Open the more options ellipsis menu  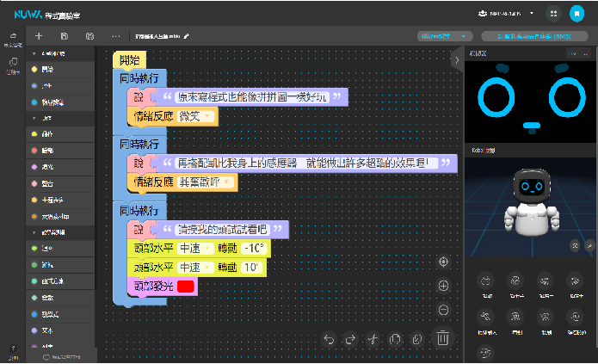(x=116, y=36)
